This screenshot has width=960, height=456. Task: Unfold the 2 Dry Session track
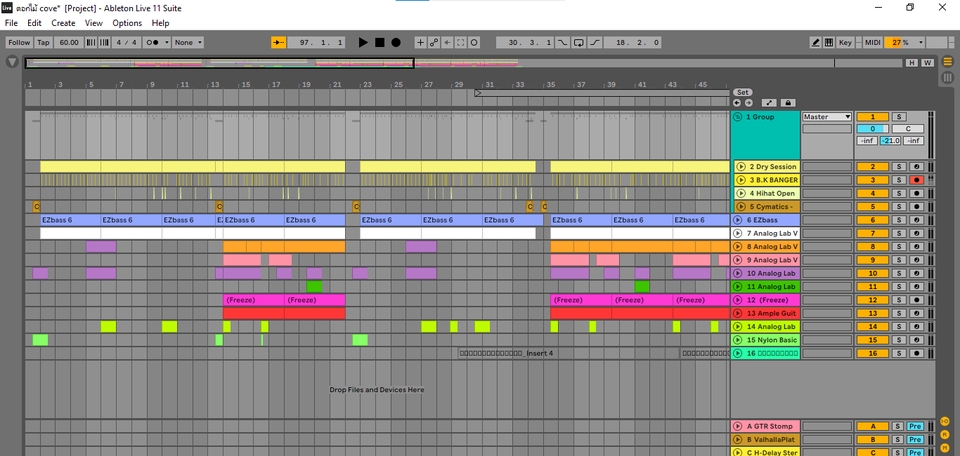[x=741, y=166]
